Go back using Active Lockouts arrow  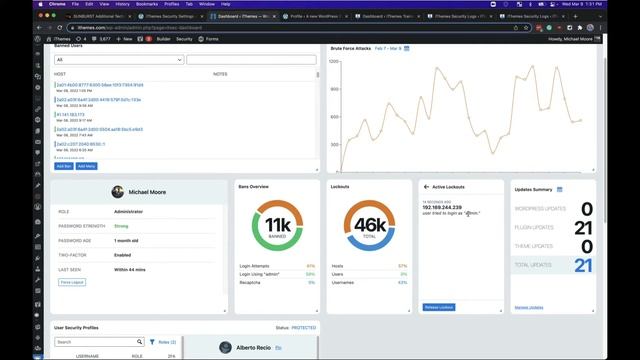click(x=426, y=187)
